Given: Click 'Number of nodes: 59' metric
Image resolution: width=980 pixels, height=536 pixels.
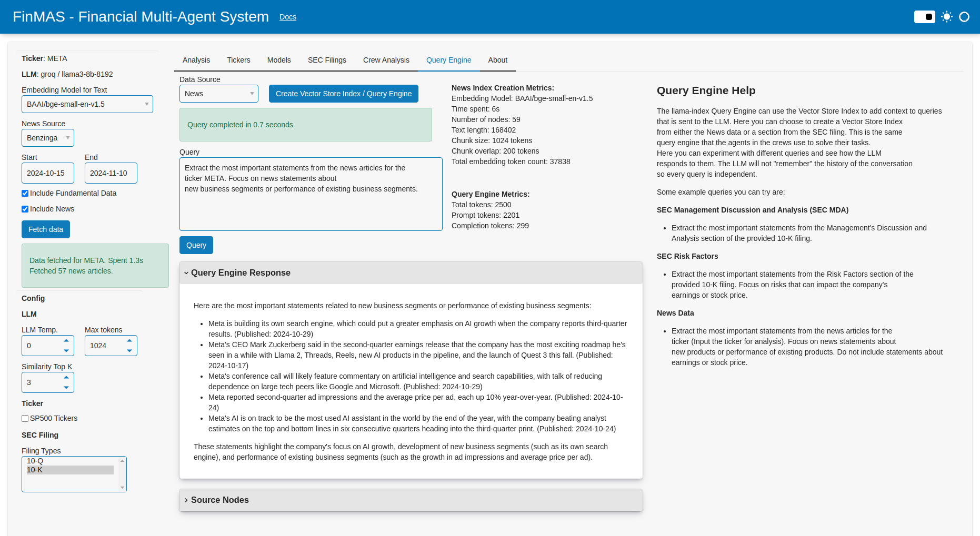Looking at the screenshot, I should [x=486, y=119].
